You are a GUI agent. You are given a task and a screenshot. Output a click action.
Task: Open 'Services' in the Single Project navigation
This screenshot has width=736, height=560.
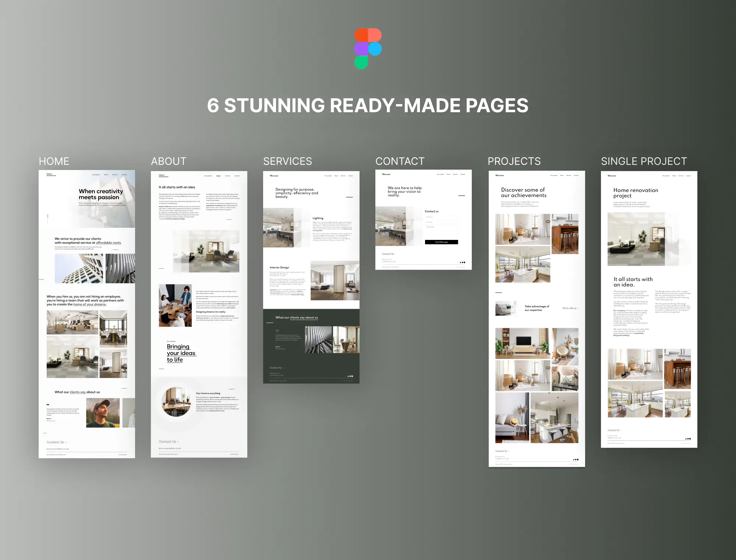click(x=681, y=176)
